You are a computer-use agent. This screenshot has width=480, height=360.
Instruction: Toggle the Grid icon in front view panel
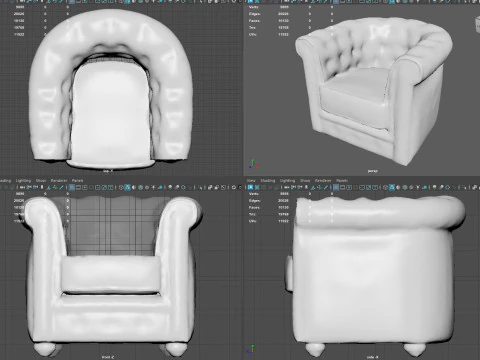tap(72, 188)
